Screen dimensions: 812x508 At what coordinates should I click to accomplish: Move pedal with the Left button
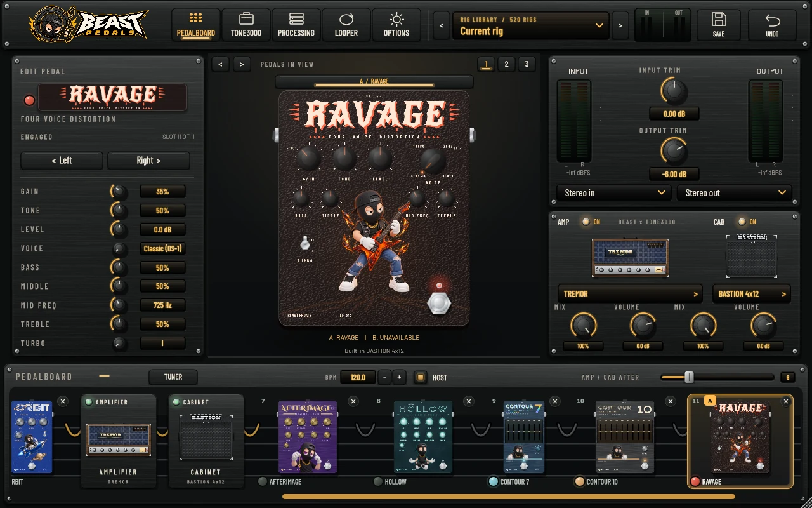[62, 161]
